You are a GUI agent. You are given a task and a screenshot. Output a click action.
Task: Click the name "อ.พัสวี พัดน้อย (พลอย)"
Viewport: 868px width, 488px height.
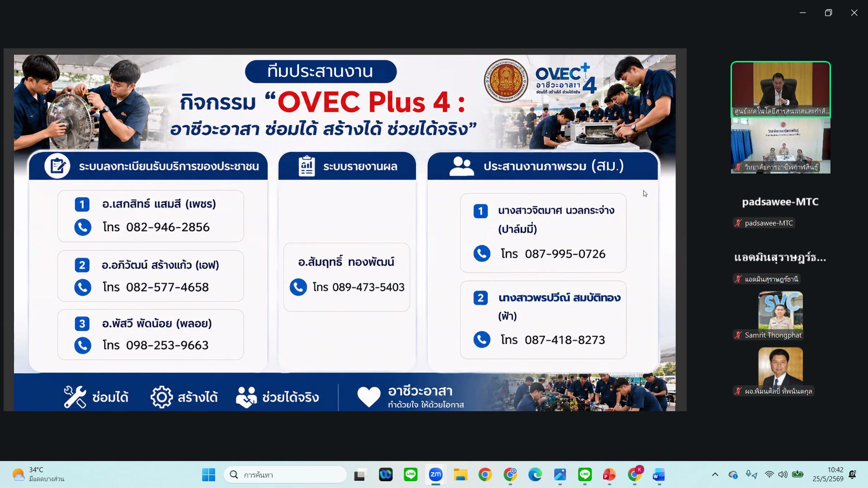157,324
